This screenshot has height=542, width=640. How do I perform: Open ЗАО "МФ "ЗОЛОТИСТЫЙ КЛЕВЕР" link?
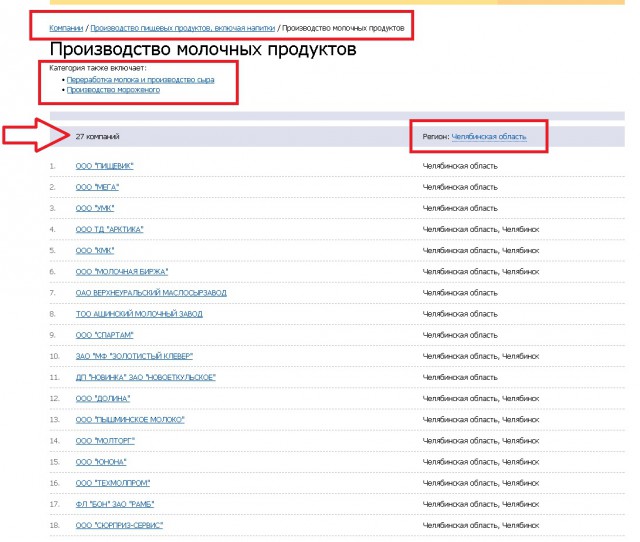(134, 356)
